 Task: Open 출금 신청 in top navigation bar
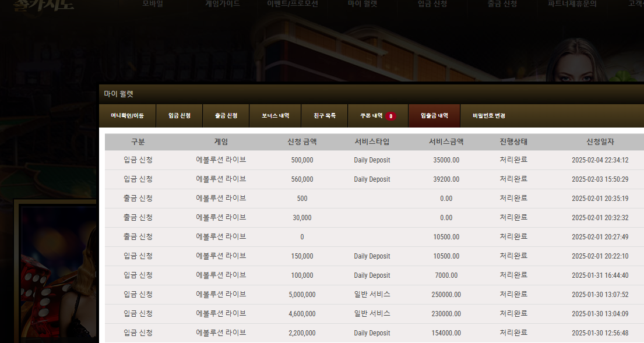pos(502,3)
